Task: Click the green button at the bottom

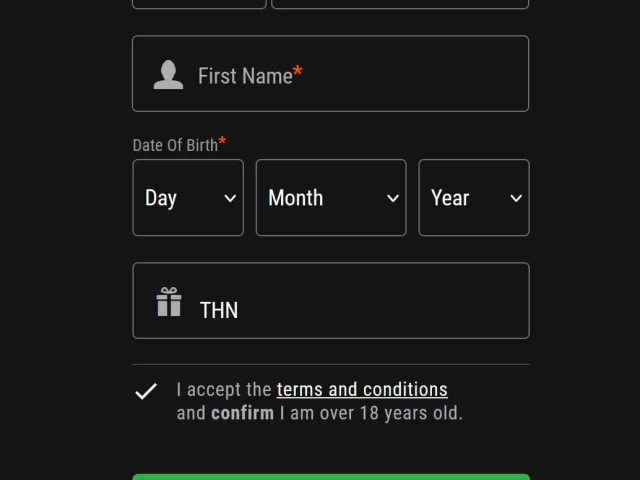Action: pyautogui.click(x=331, y=477)
